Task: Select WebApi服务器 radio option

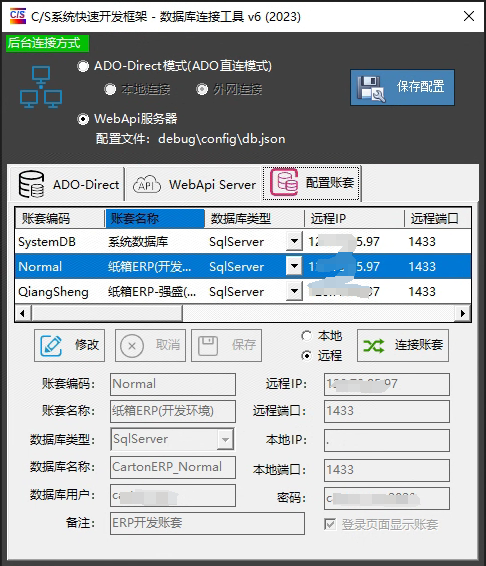Action: 83,119
